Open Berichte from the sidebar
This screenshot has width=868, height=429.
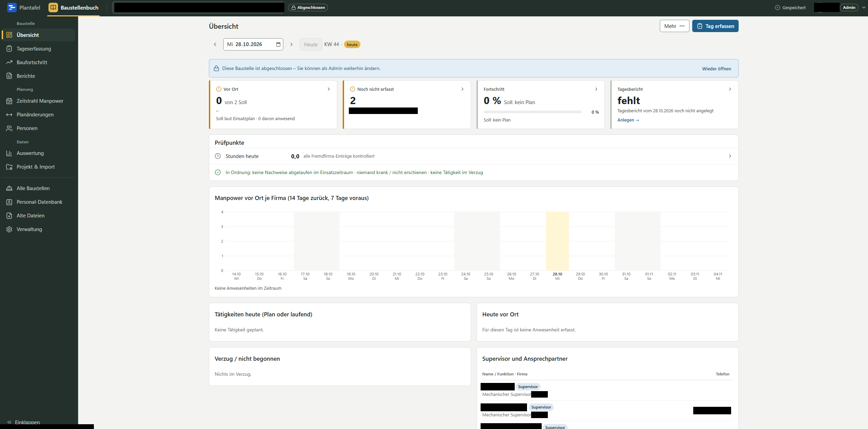(x=38, y=76)
